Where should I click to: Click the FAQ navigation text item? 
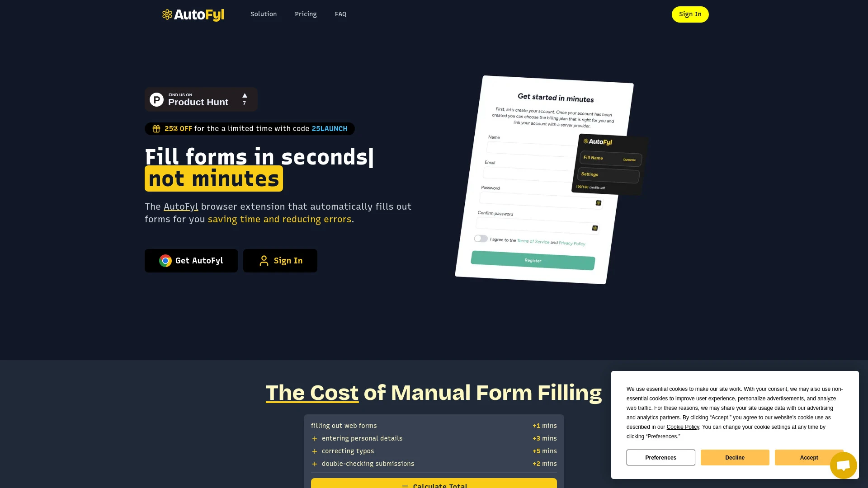pyautogui.click(x=340, y=14)
